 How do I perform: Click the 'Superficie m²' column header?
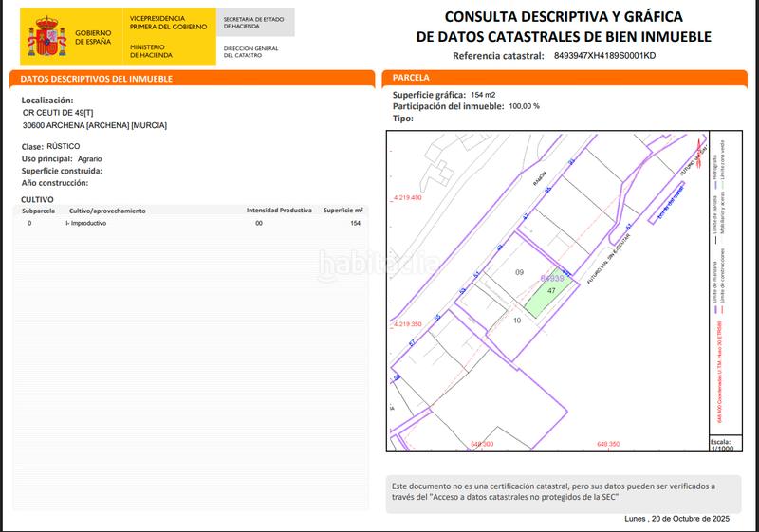point(343,210)
